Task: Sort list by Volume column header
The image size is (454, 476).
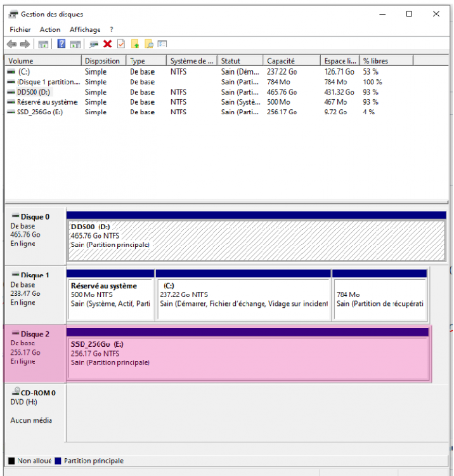Action: tap(43, 61)
